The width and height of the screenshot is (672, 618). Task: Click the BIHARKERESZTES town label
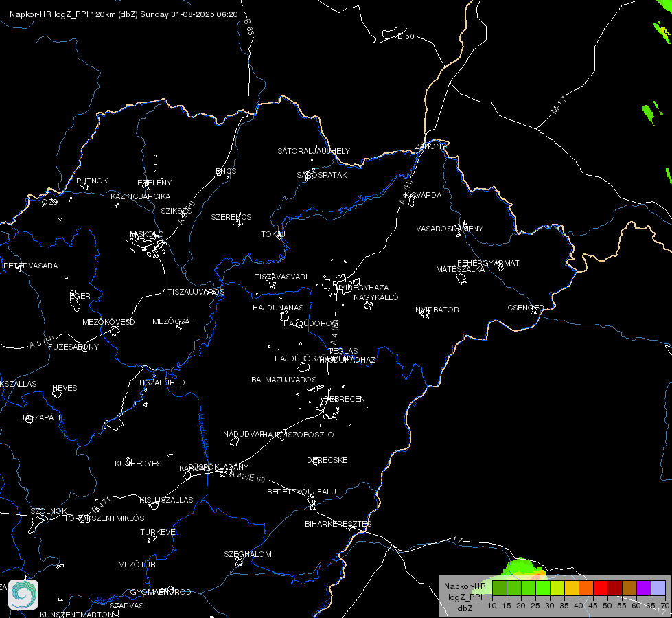point(338,524)
